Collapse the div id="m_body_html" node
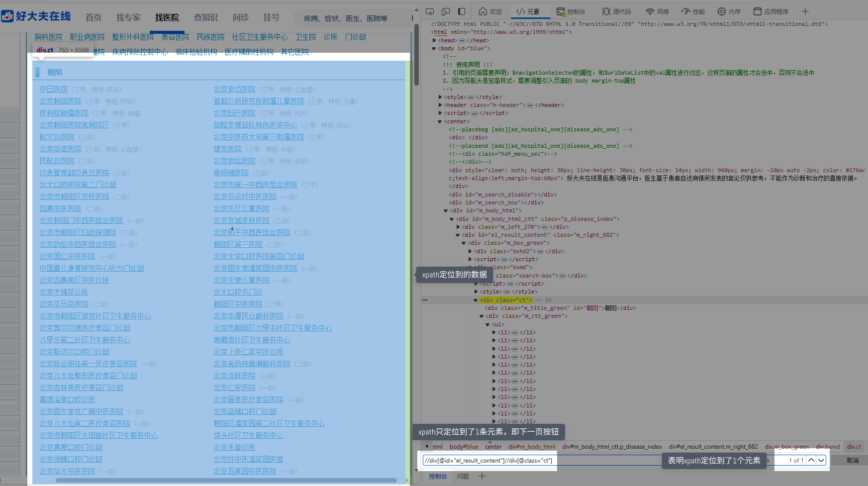Viewport: 868px width, 486px height. pos(446,210)
